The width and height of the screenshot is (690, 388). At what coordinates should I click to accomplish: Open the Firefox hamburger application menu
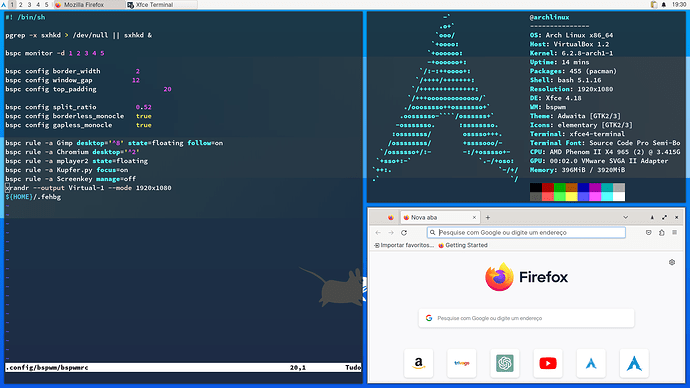[x=674, y=232]
